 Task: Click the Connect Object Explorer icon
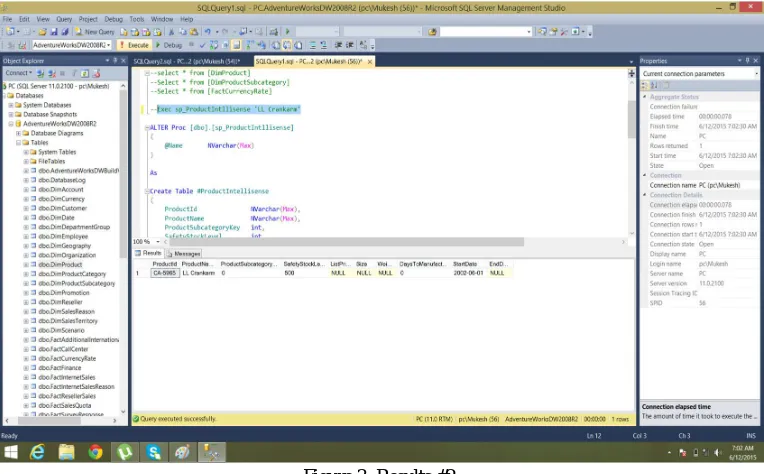(40, 74)
